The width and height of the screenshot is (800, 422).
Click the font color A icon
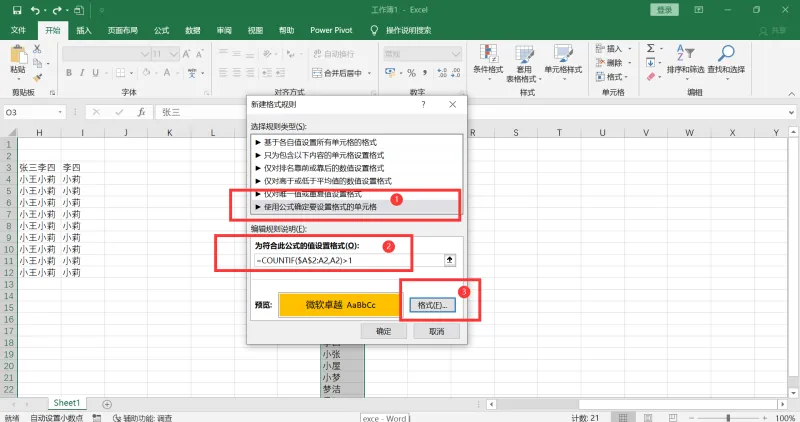167,73
